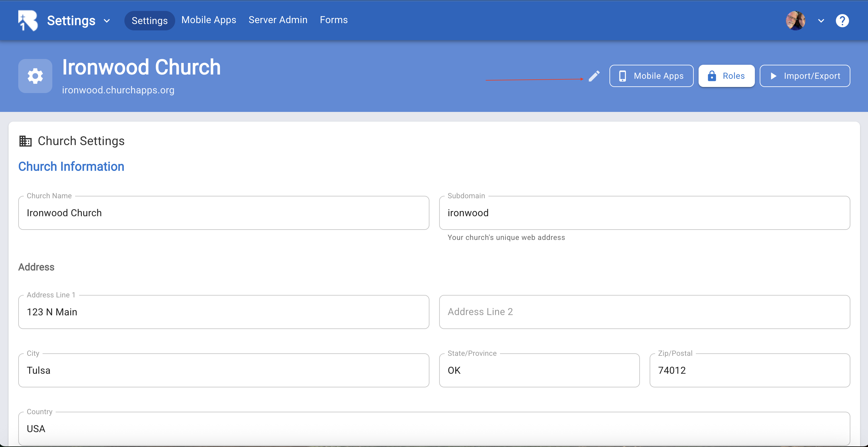Screen dimensions: 868x447
Task: Click the Zip/Postal input field
Action: (x=749, y=370)
